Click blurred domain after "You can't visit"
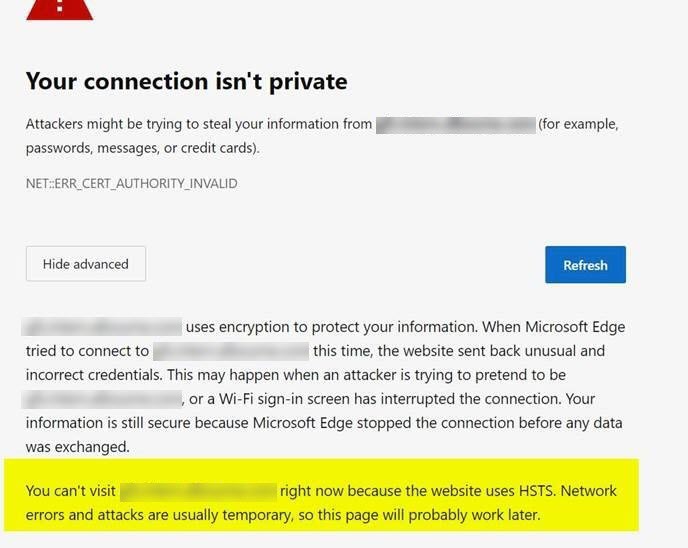Viewport: 688px width, 548px height. 198,491
